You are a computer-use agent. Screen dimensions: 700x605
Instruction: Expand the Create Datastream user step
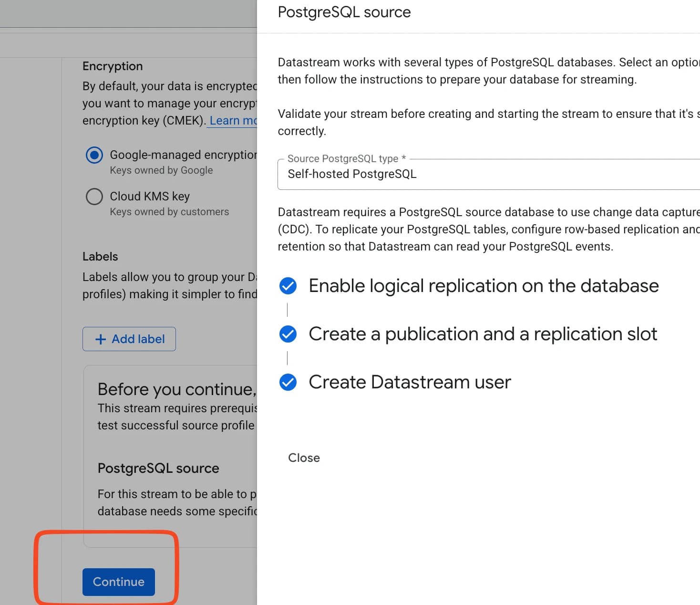[410, 382]
